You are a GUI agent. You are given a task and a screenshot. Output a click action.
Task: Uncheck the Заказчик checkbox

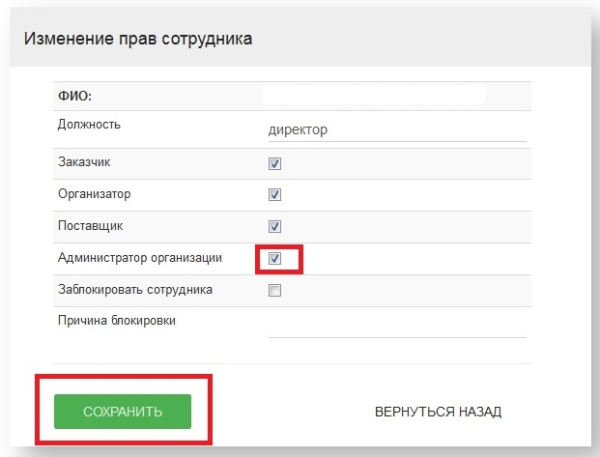click(275, 163)
